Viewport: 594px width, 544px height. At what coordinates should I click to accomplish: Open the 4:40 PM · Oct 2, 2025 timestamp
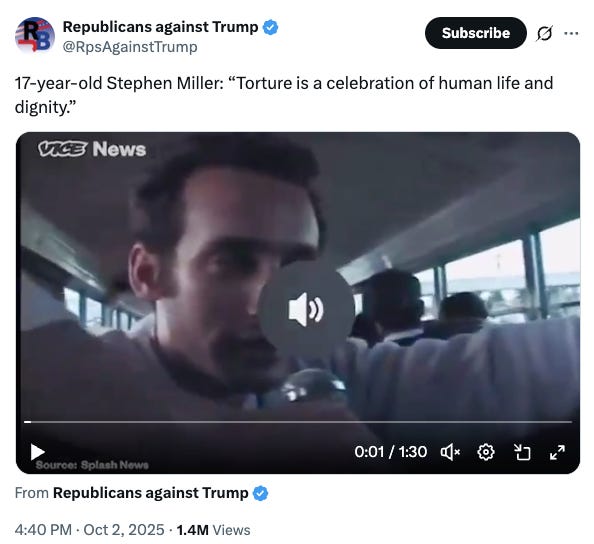(x=89, y=530)
